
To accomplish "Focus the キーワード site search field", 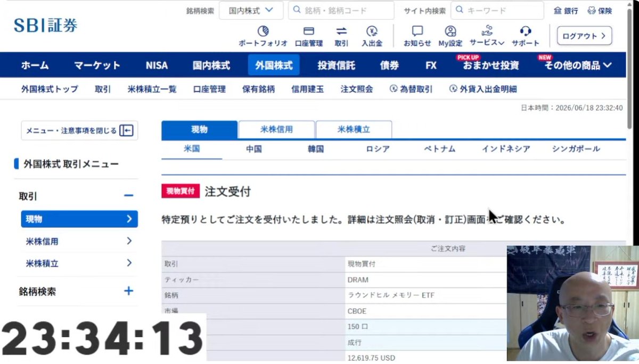I will point(497,10).
